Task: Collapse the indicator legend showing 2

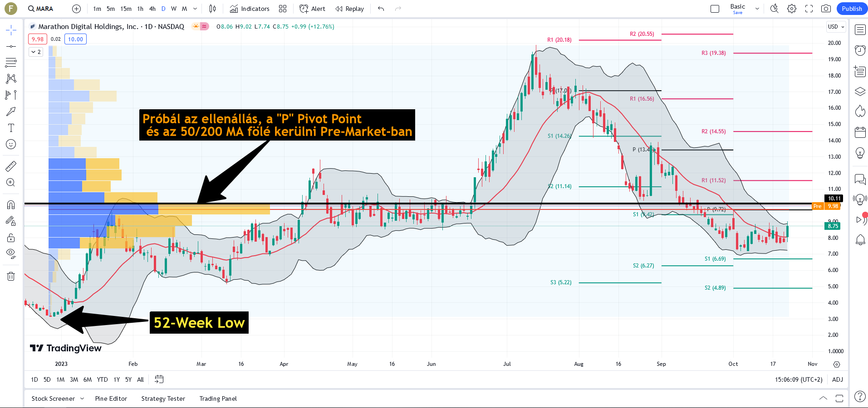Action: point(36,52)
